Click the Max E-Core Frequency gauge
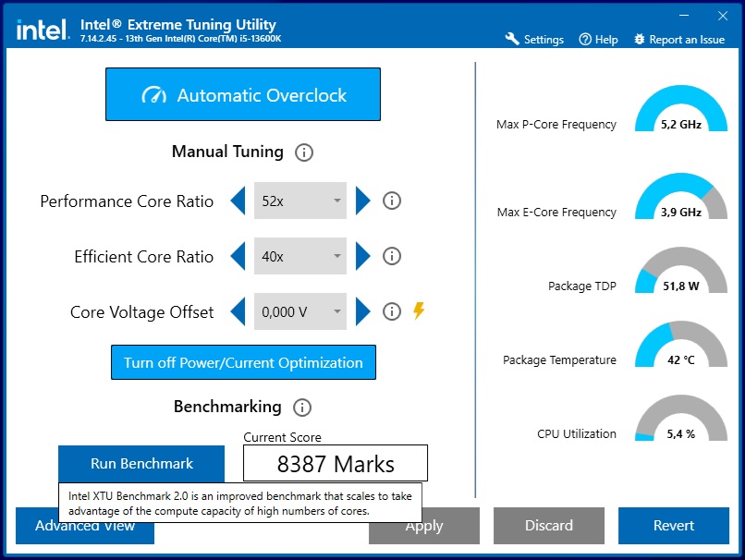Screen dimensions: 745x560 pyautogui.click(x=681, y=196)
